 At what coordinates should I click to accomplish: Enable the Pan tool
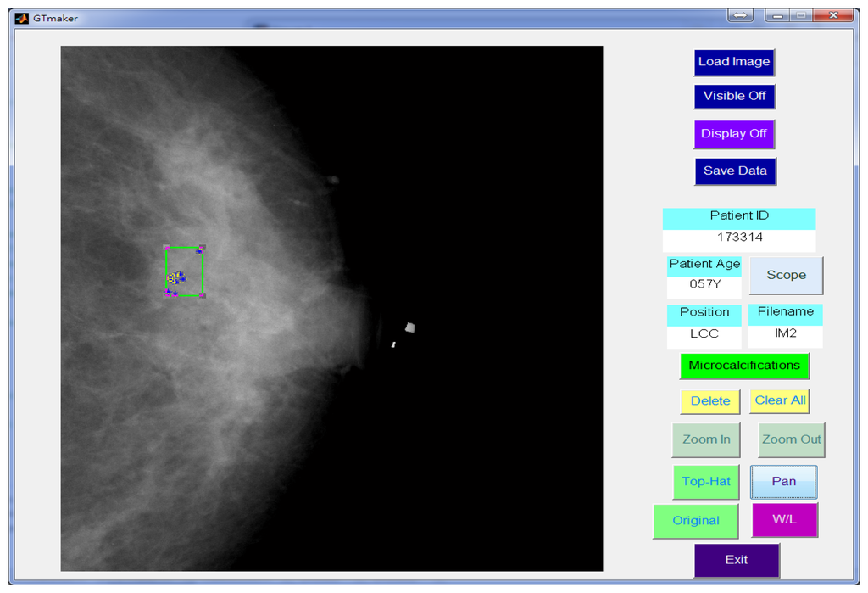point(784,482)
